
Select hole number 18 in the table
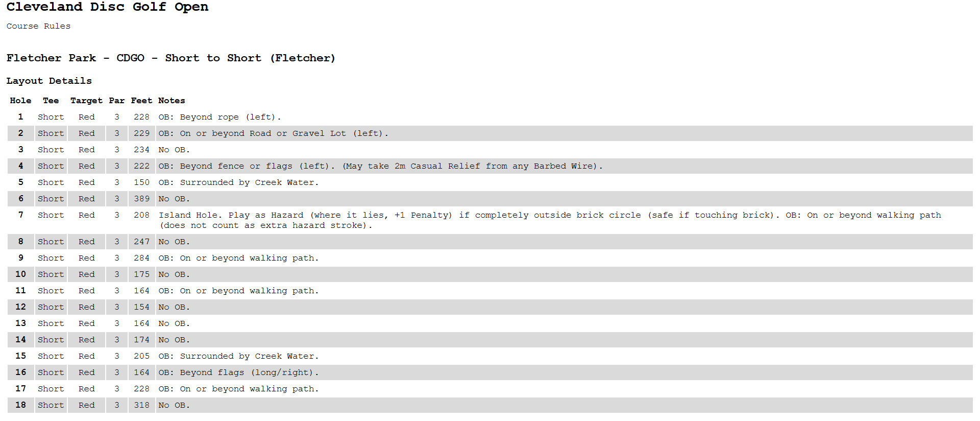coord(20,405)
